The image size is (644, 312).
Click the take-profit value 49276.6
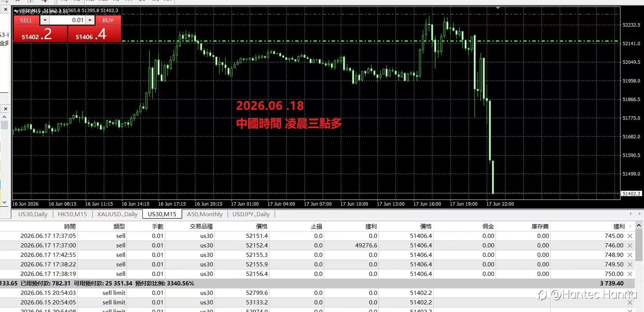click(x=366, y=245)
